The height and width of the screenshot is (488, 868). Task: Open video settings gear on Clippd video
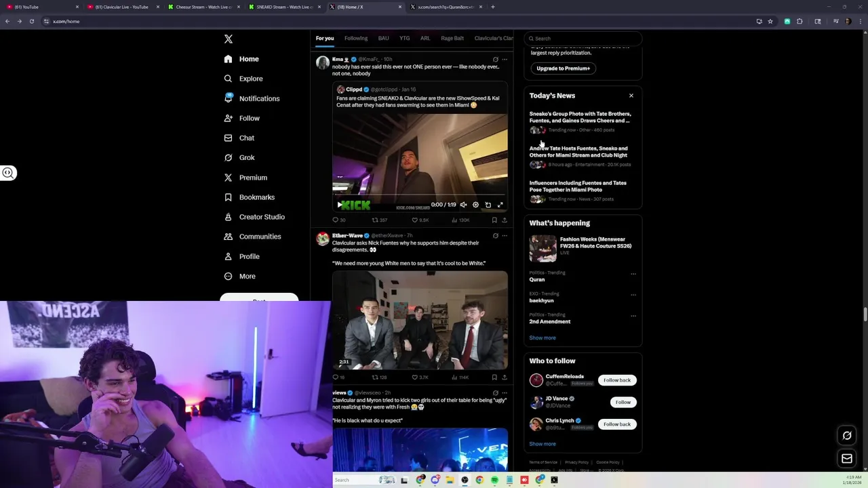[475, 205]
